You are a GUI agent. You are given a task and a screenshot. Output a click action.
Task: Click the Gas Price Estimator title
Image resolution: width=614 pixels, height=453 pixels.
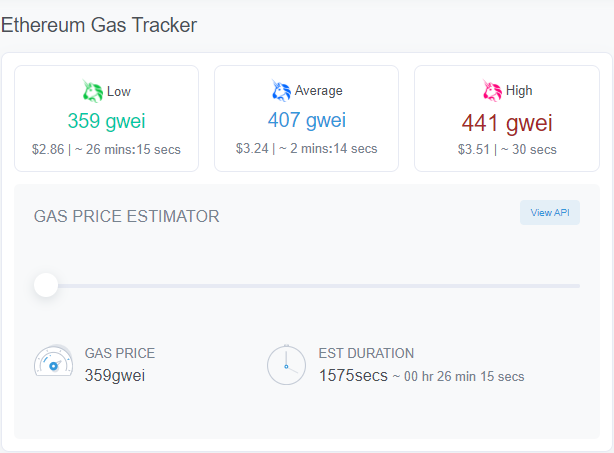point(126,216)
